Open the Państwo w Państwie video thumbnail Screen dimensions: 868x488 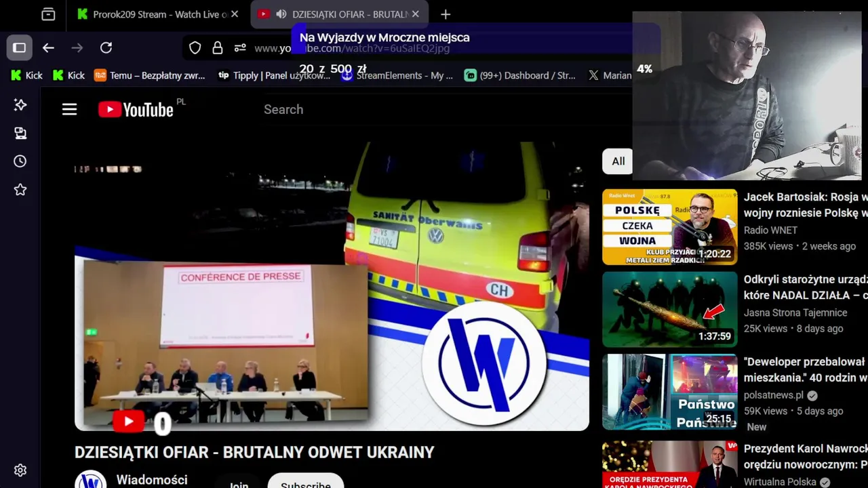(x=670, y=392)
